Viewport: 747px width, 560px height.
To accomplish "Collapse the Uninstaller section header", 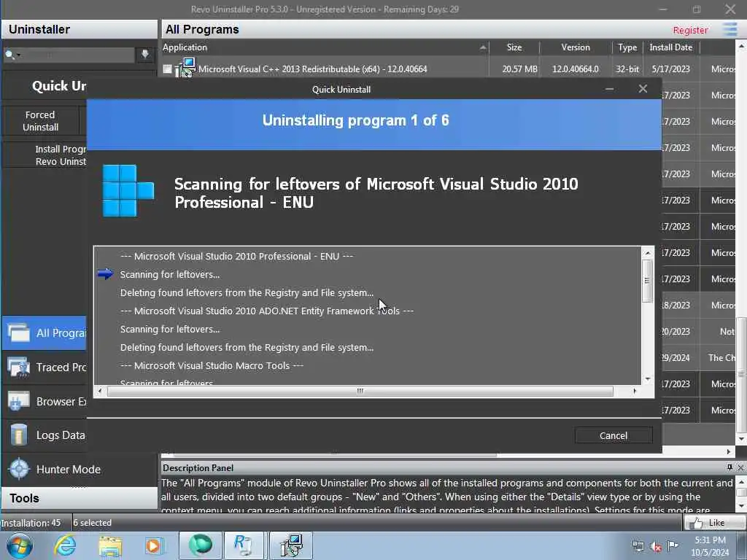I will click(79, 29).
